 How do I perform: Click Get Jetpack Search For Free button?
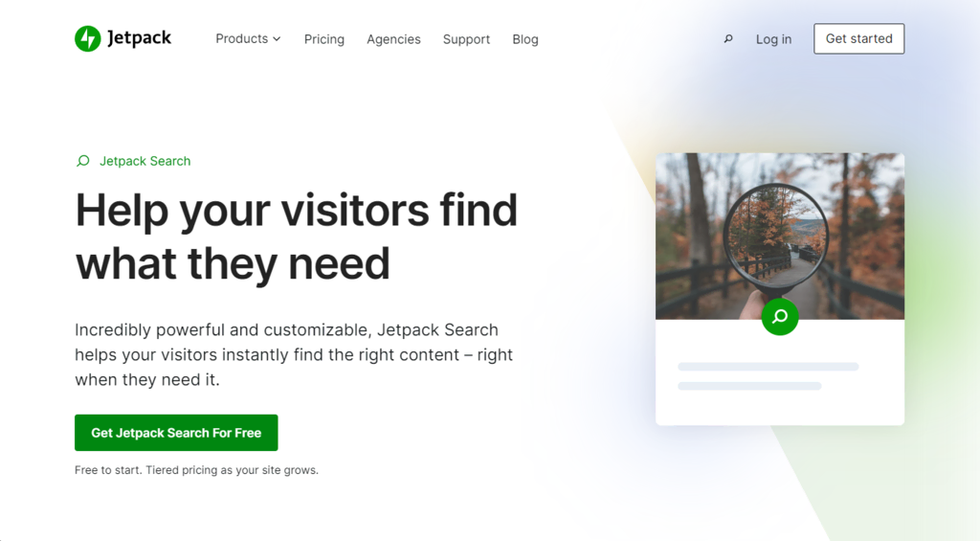pyautogui.click(x=176, y=433)
